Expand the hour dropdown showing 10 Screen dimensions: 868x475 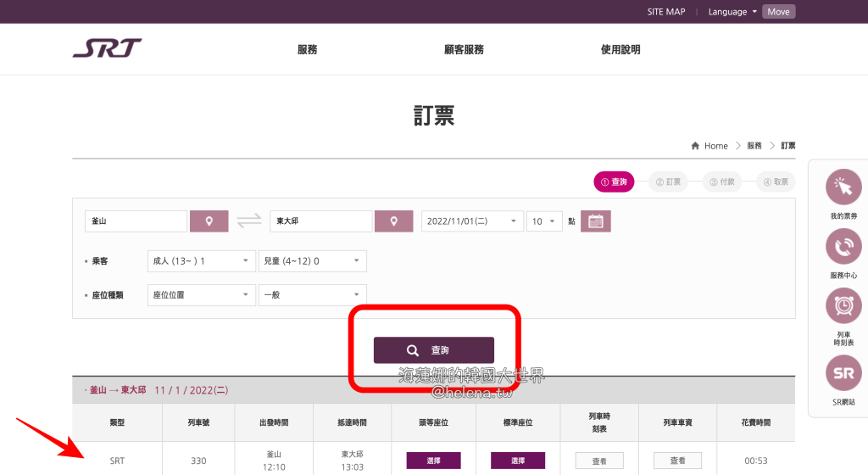544,221
